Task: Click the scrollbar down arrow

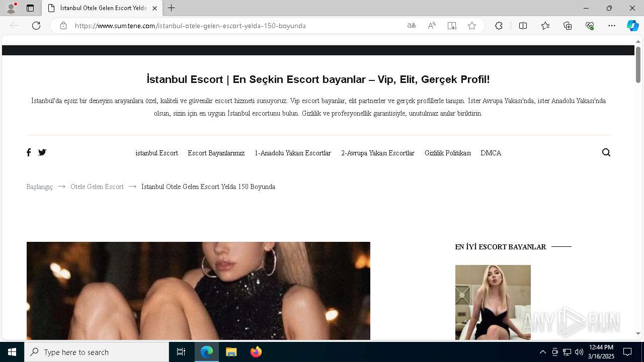Action: 638,333
